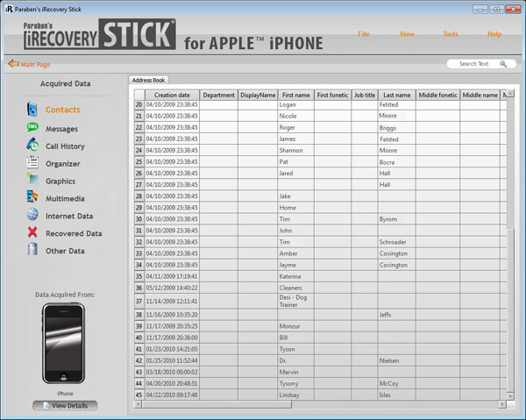Screen dimensions: 526x420
Task: Click the red X Recovered Data icon
Action: tap(32, 231)
